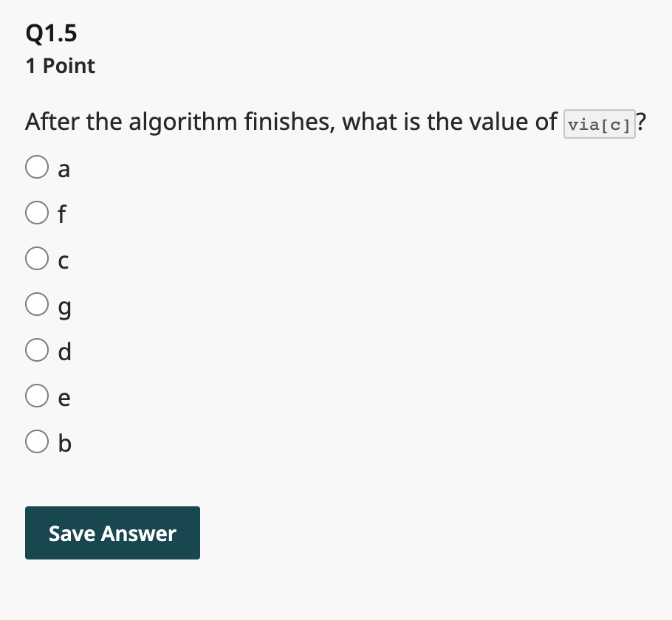Click the label text next to option d

click(65, 352)
